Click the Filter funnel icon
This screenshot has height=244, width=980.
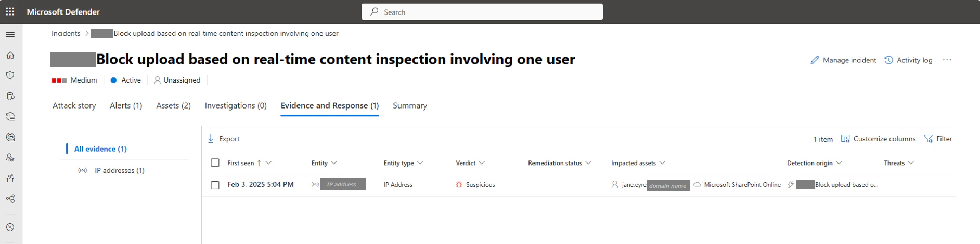click(928, 139)
